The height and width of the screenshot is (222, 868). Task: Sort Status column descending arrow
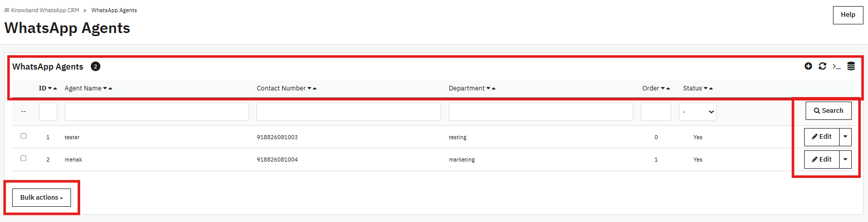[x=706, y=88]
